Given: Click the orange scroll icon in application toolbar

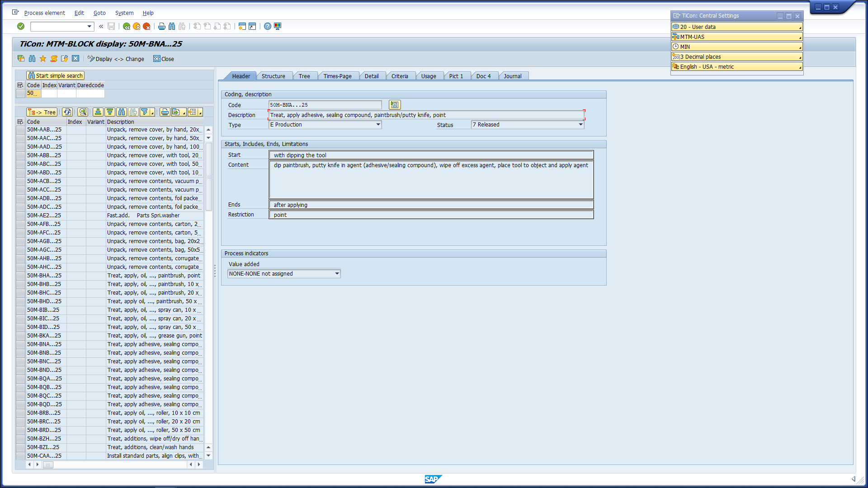Looking at the screenshot, I should [x=54, y=59].
